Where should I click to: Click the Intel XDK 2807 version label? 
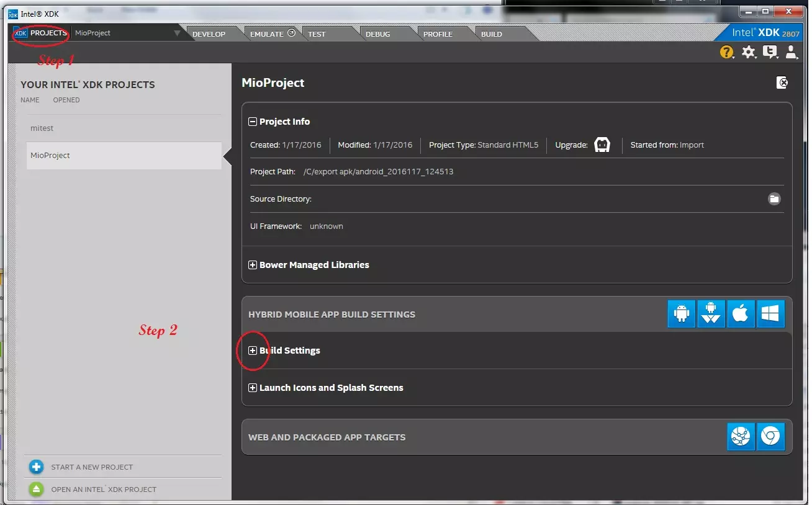tap(766, 33)
